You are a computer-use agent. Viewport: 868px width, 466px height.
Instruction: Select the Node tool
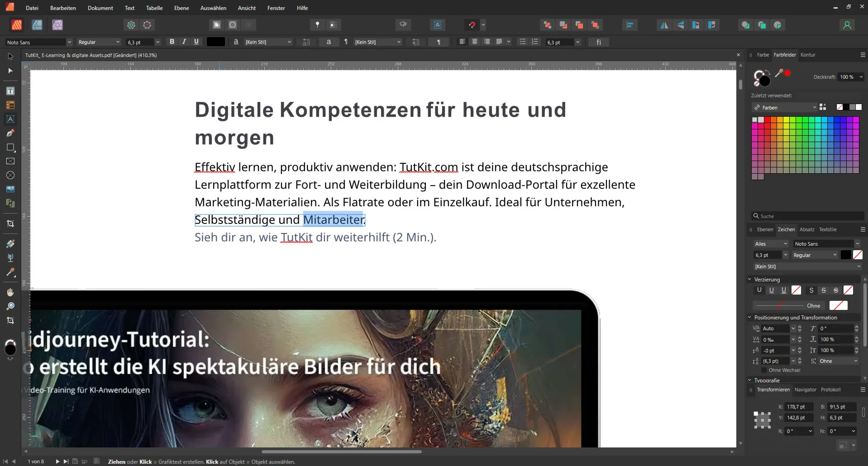tap(10, 71)
